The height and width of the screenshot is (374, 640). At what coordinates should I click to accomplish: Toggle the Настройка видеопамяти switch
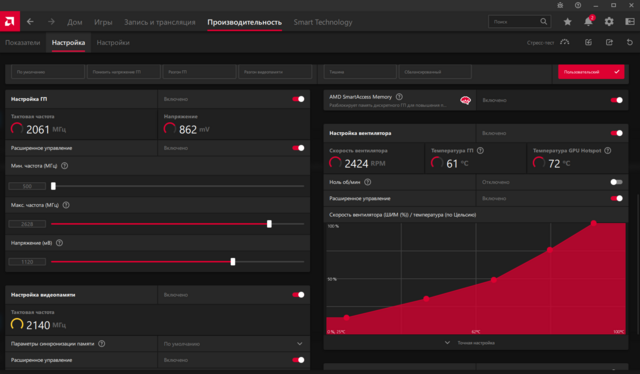(298, 294)
